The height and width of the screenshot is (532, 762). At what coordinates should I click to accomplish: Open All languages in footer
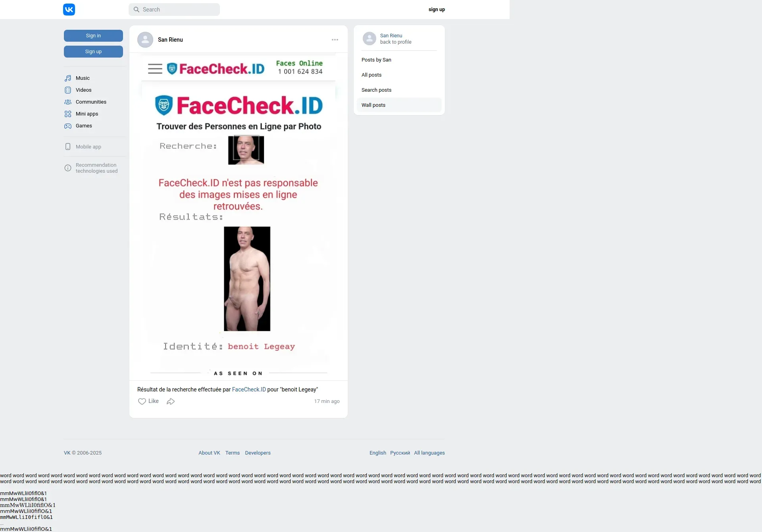[x=429, y=453]
